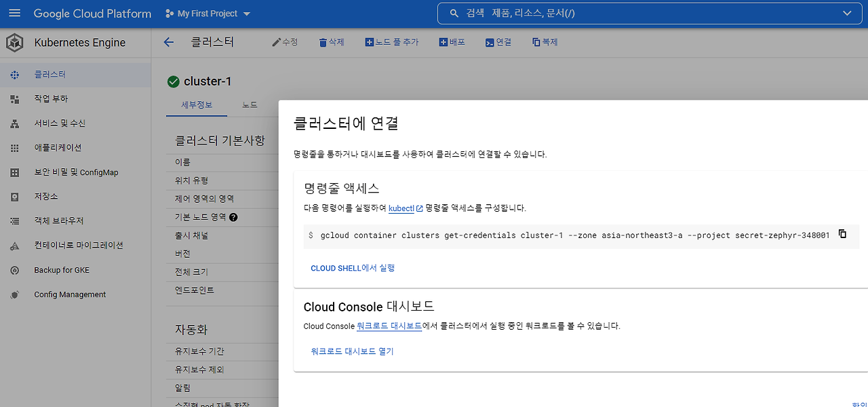868x407 pixels.
Task: Click the 컨테이너로 마이그레이션 icon
Action: 15,246
